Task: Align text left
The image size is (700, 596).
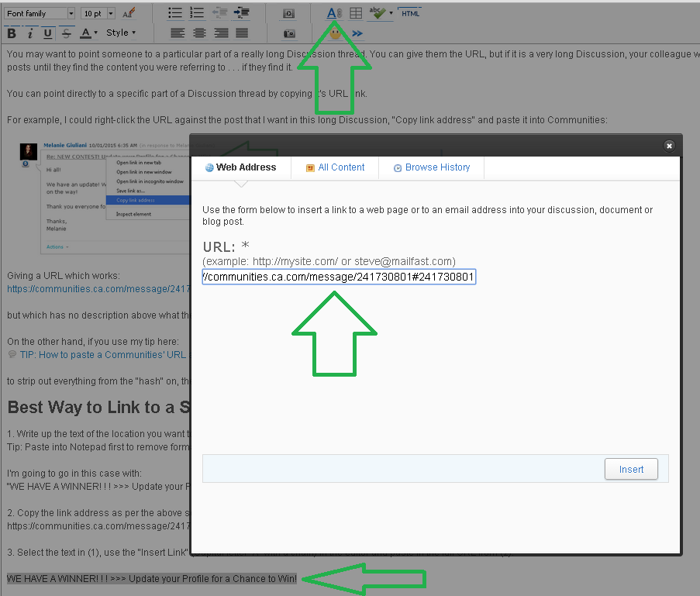Action: pos(178,33)
